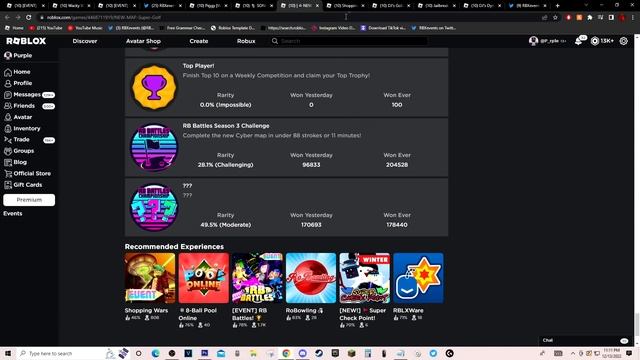Viewport: 640px width, 360px height.
Task: Click the '28.1% (Challenging)' rarity value
Action: [x=225, y=165]
